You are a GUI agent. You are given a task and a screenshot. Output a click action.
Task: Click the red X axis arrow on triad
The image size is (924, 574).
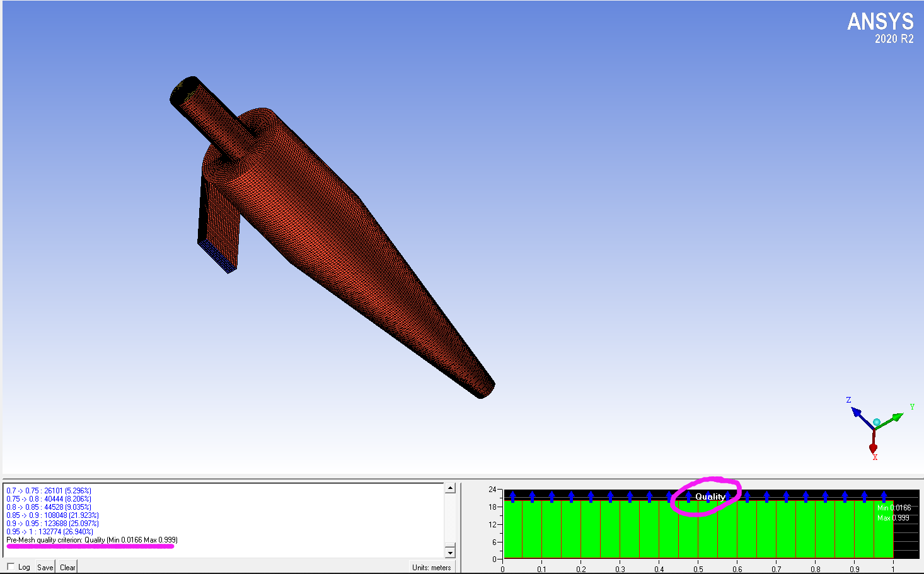873,447
